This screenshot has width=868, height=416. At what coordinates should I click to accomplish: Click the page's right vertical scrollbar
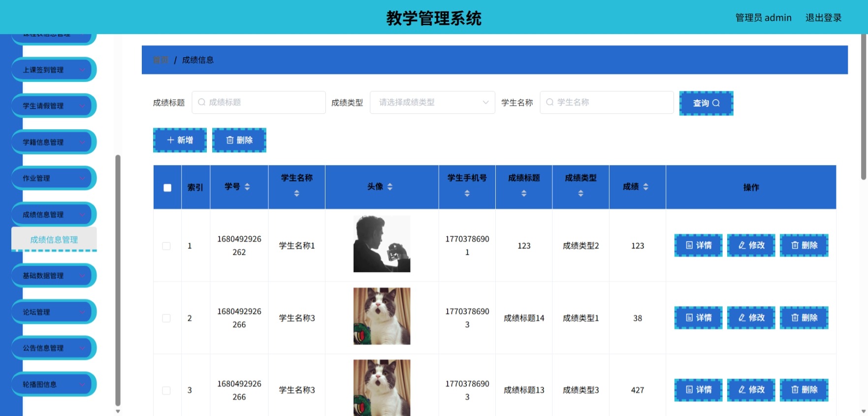(x=864, y=106)
